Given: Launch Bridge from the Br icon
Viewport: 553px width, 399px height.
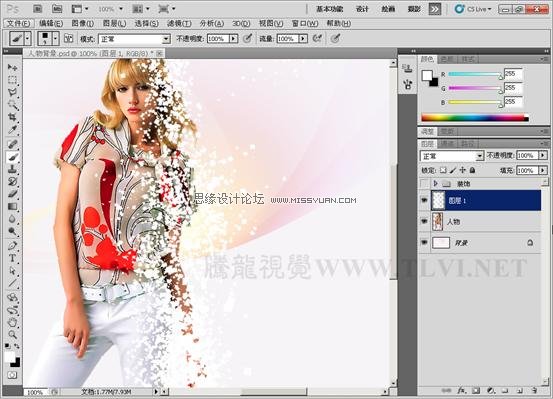Looking at the screenshot, I should pos(37,8).
